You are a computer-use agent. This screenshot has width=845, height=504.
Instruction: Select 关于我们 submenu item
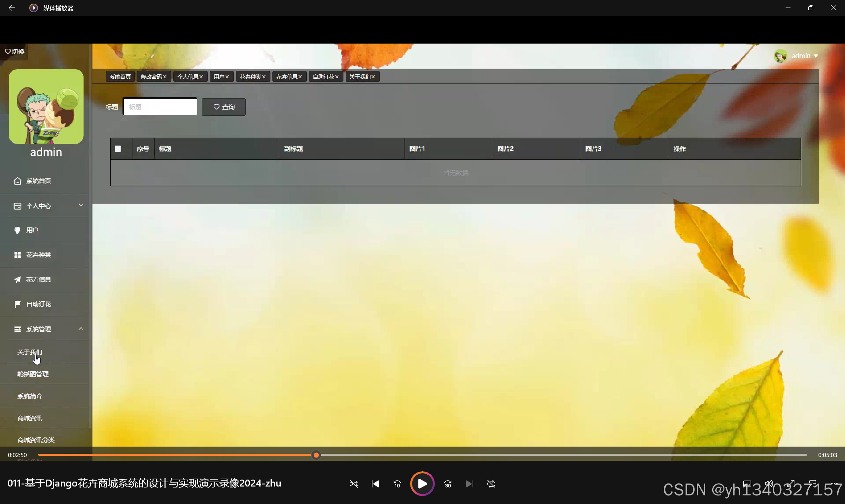(30, 352)
